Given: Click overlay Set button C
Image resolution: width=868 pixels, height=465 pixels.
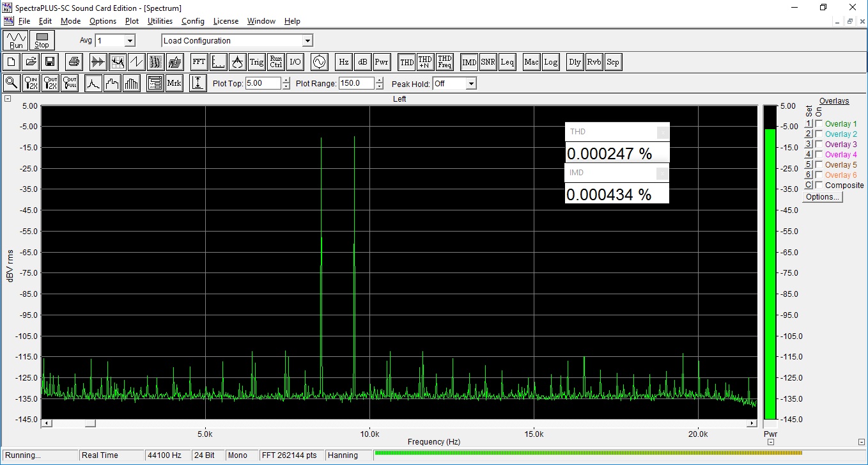Looking at the screenshot, I should [808, 185].
